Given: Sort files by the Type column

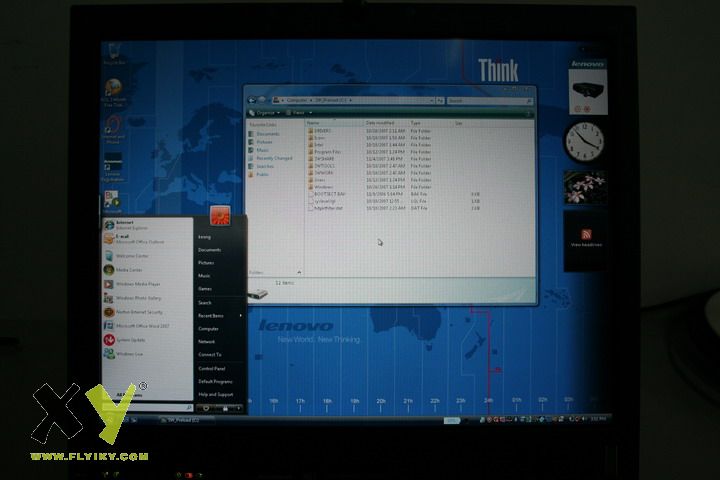Looking at the screenshot, I should point(431,123).
